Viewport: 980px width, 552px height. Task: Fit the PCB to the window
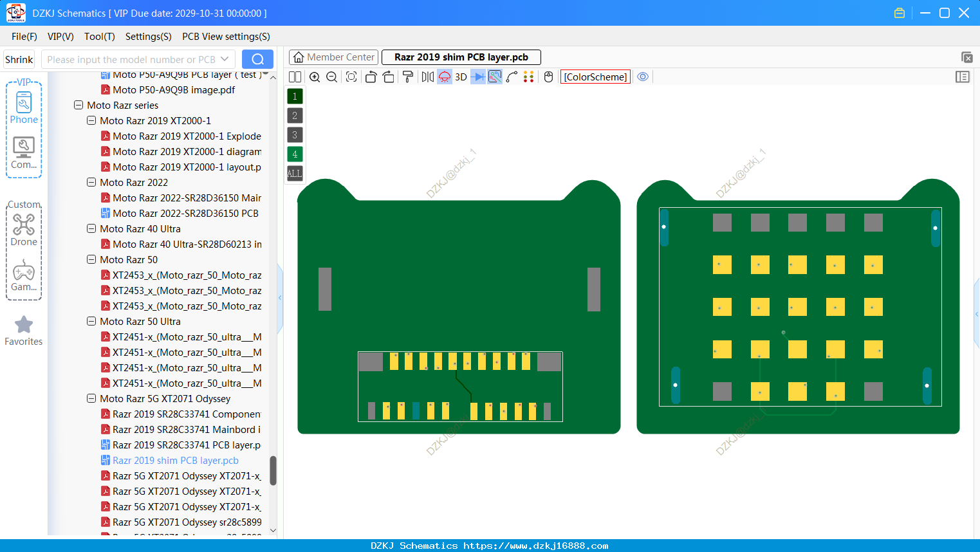point(351,77)
